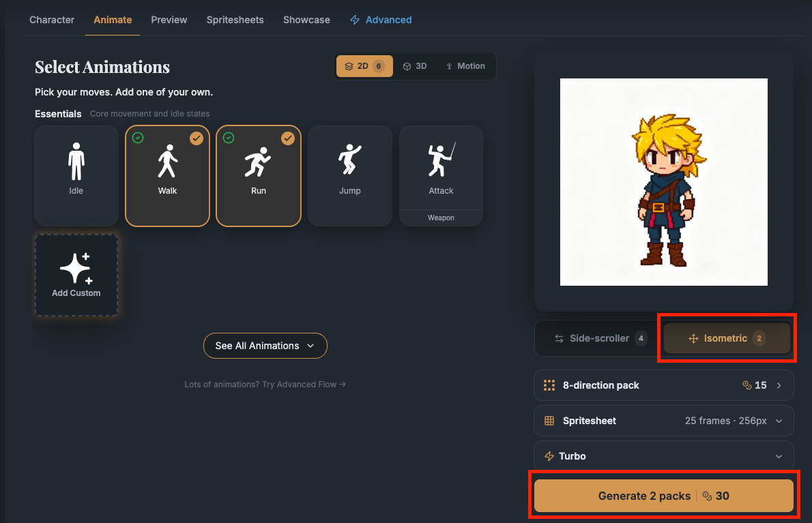Click the green check badge on Run
812x523 pixels.
point(229,138)
